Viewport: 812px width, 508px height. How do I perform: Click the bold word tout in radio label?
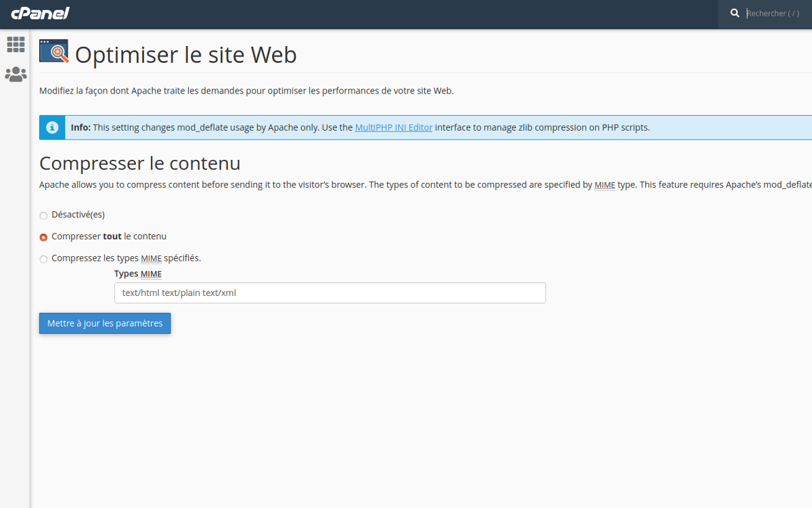[x=112, y=236]
